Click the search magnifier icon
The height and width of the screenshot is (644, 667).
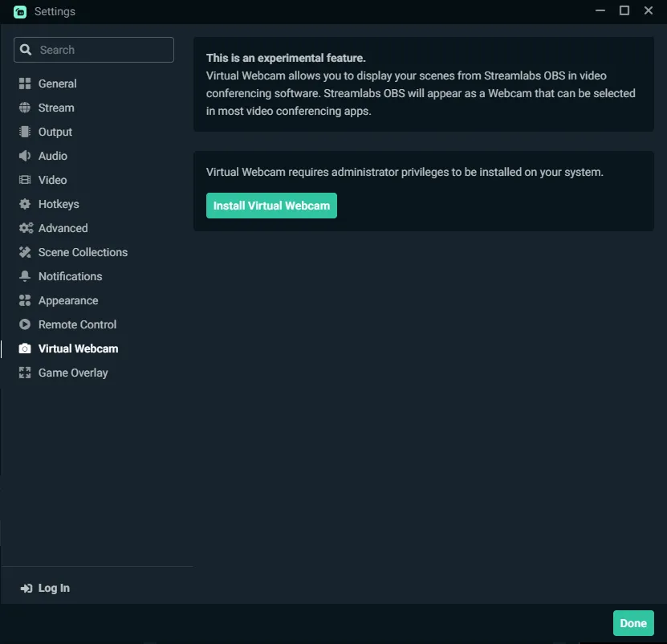pos(26,50)
